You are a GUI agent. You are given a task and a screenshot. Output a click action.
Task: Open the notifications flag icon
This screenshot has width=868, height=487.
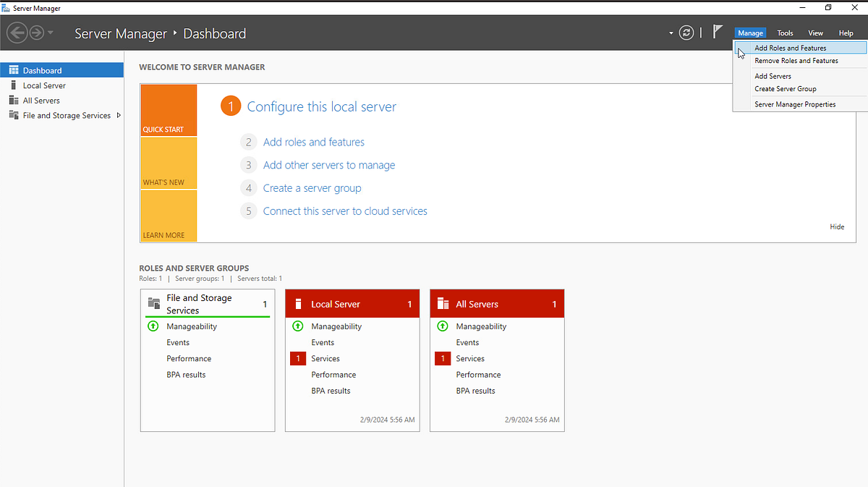[x=717, y=32]
